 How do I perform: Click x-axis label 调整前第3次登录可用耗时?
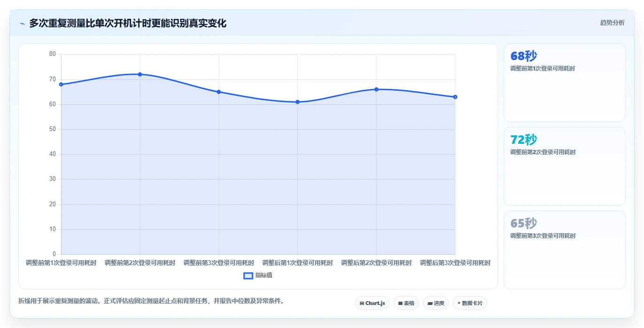pos(219,263)
